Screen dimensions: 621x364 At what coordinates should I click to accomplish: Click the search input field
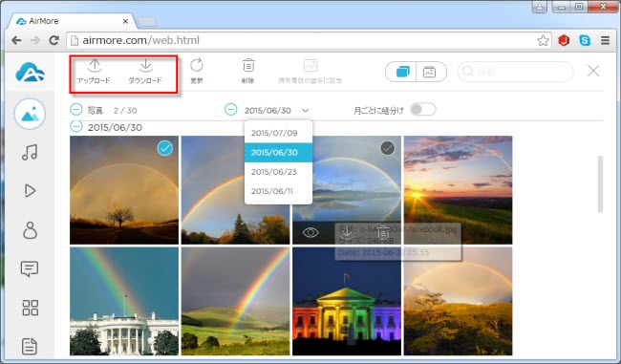pos(516,72)
